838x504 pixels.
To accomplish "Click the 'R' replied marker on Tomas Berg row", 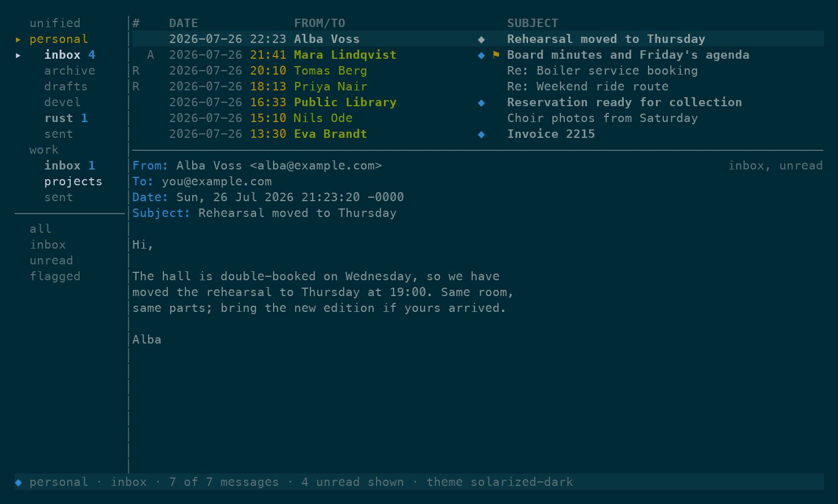I will [136, 71].
